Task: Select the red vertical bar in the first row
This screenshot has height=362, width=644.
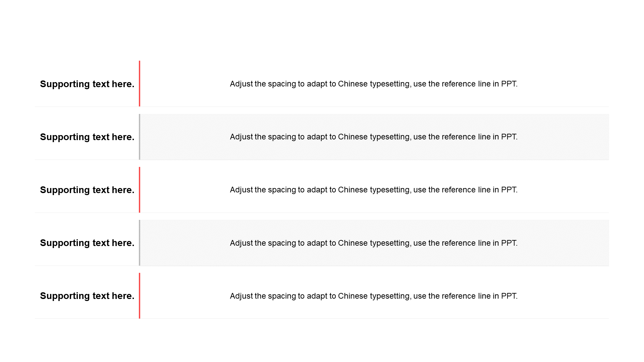Action: coord(140,83)
